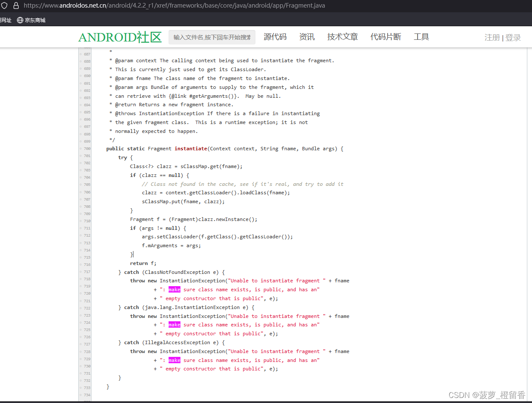Click line number 700 in the gutter

pos(87,149)
